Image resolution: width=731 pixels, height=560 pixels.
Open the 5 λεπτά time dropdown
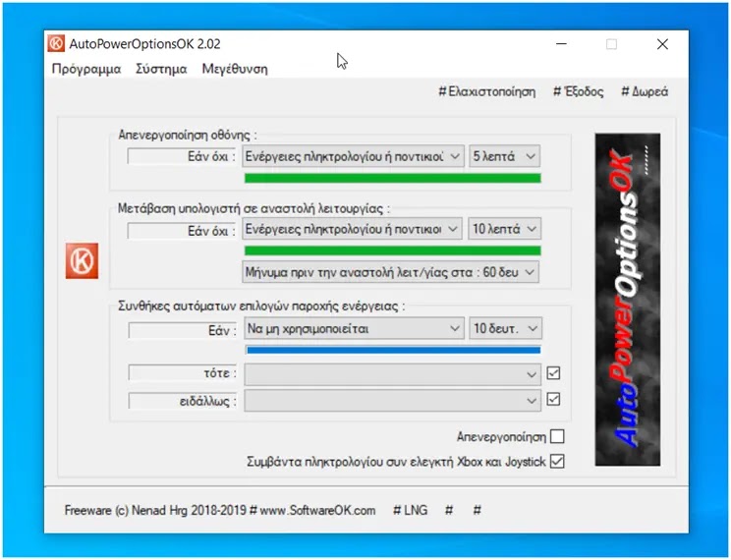click(504, 156)
